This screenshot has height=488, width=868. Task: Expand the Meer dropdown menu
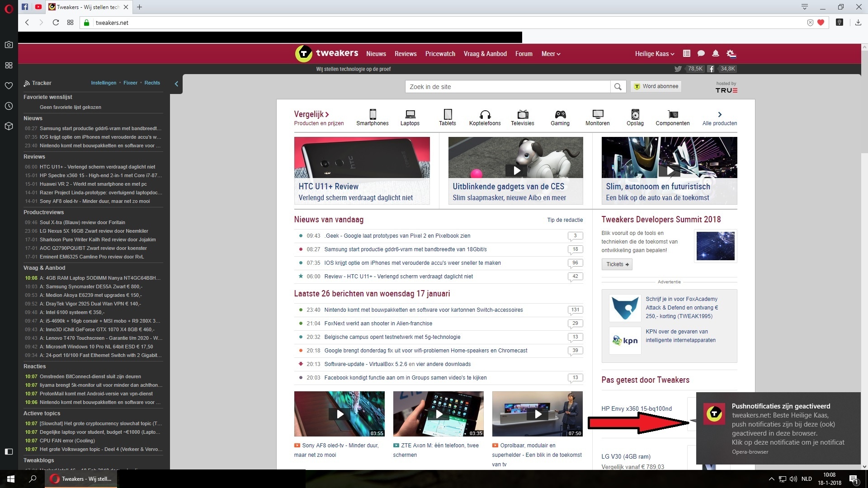[551, 54]
